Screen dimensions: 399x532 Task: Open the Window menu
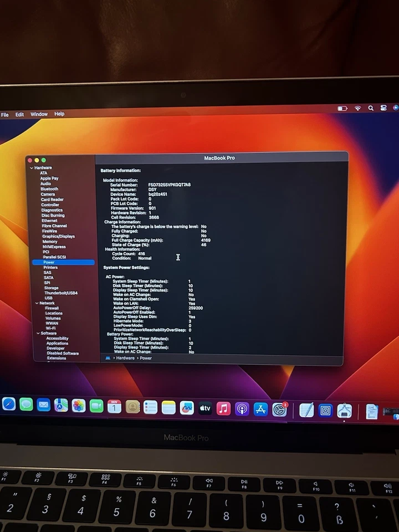pyautogui.click(x=39, y=114)
